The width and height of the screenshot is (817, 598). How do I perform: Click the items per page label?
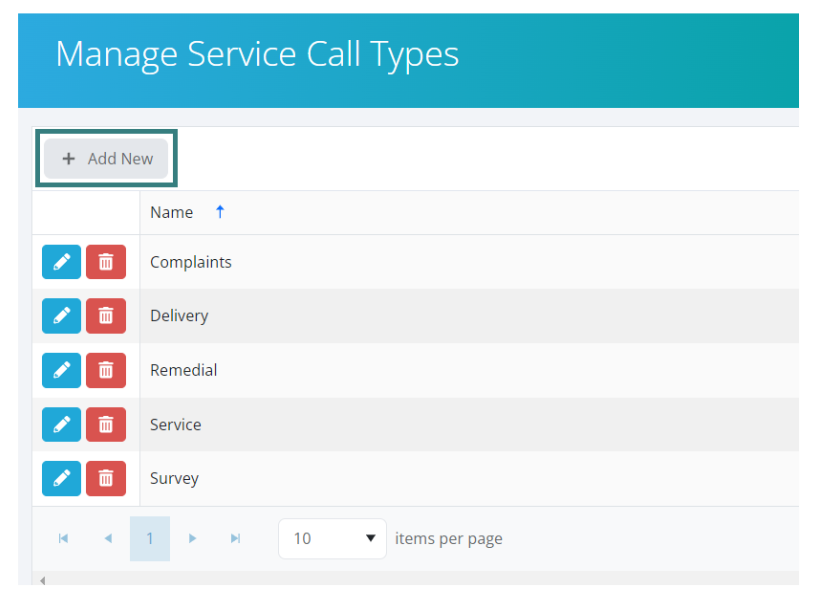tap(449, 539)
